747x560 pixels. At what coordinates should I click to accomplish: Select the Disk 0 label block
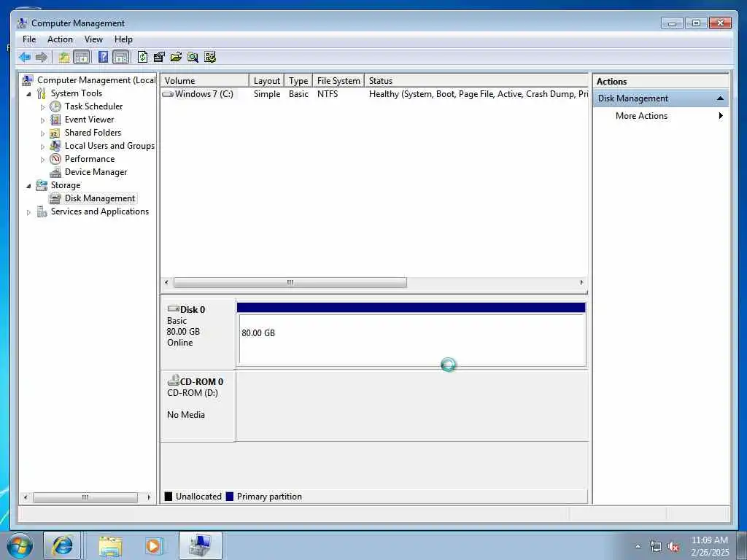pyautogui.click(x=198, y=334)
